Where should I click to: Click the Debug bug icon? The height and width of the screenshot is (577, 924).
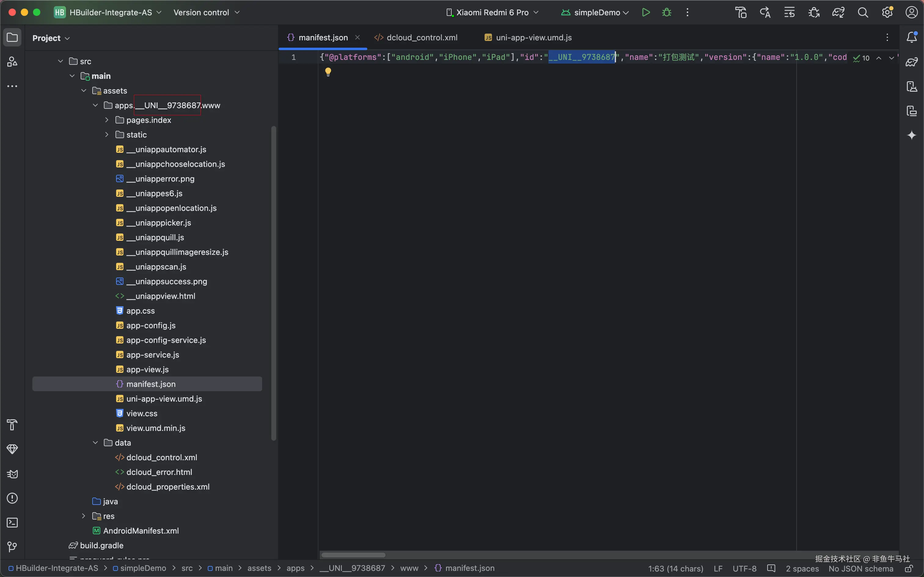tap(666, 13)
